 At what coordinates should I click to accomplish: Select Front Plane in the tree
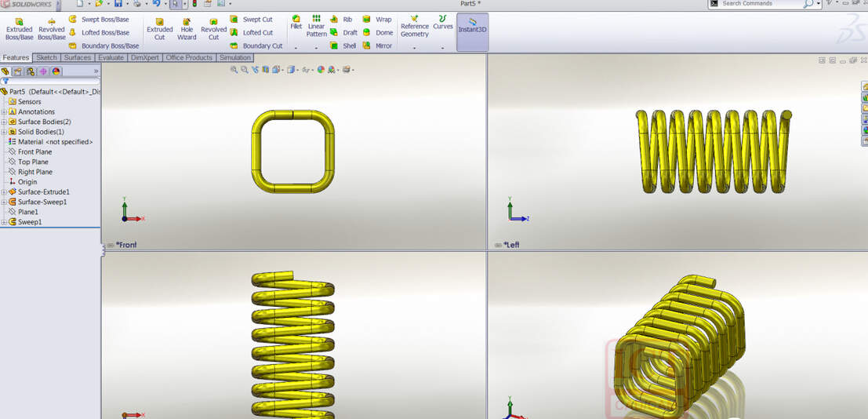(31, 152)
